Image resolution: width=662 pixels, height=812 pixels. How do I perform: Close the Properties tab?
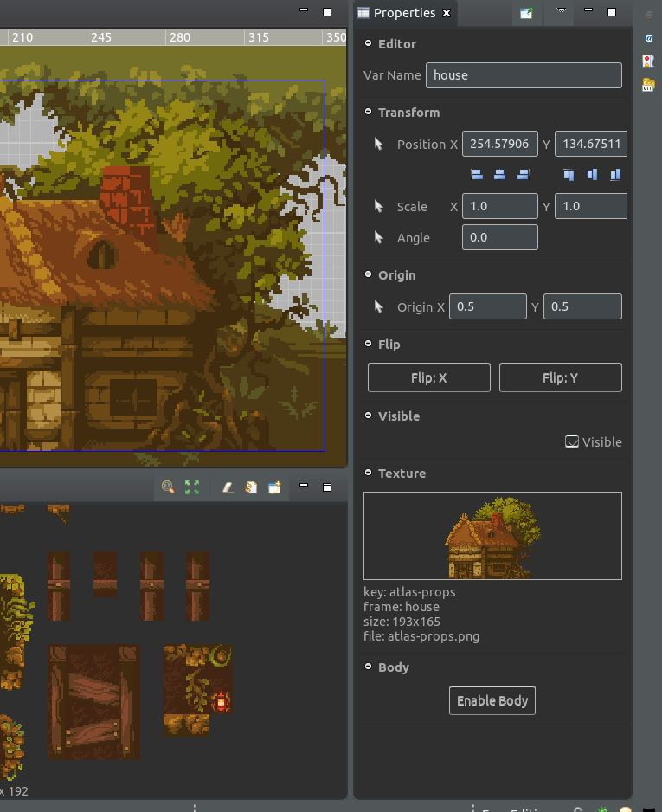[447, 13]
